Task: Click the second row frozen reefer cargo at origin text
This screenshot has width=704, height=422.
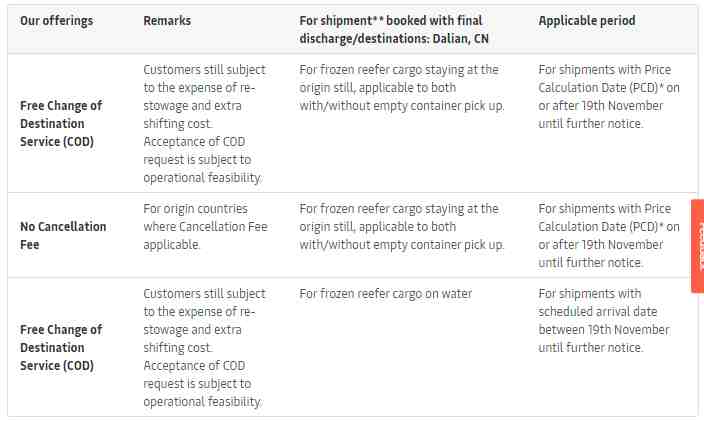Action: tap(402, 227)
